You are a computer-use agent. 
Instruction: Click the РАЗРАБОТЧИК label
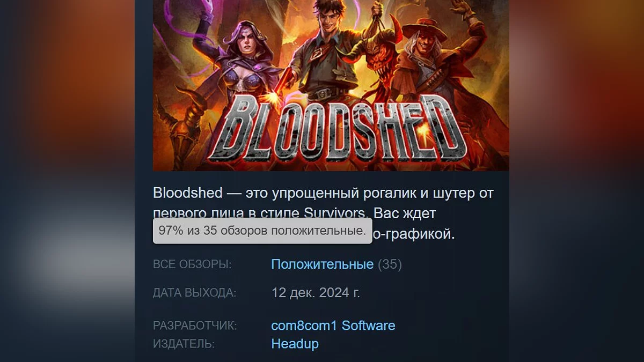click(x=195, y=326)
